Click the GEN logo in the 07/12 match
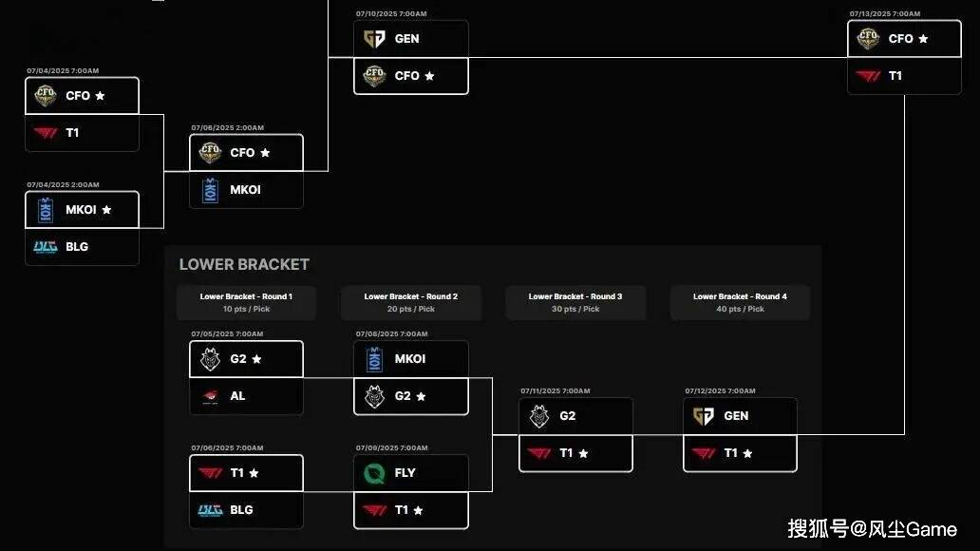This screenshot has height=551, width=980. click(704, 416)
